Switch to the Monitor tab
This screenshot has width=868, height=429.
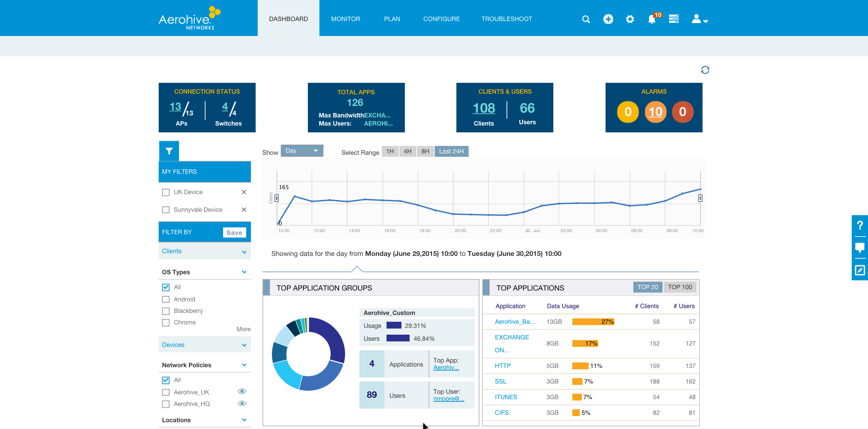coord(345,19)
